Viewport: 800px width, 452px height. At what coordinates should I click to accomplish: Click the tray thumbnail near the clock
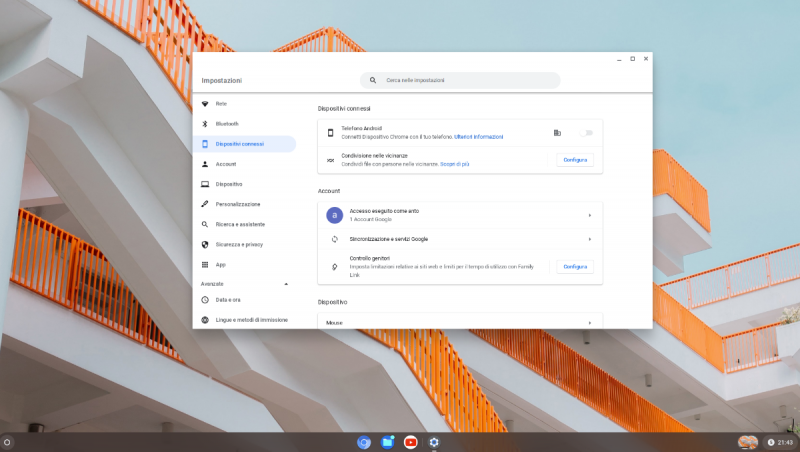[748, 442]
